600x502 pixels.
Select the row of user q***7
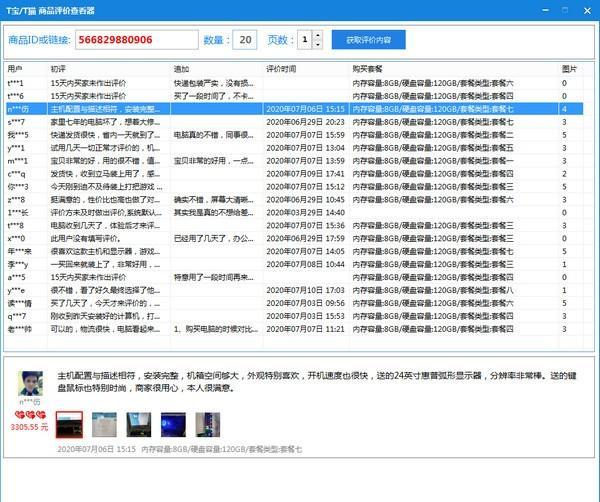(x=294, y=316)
